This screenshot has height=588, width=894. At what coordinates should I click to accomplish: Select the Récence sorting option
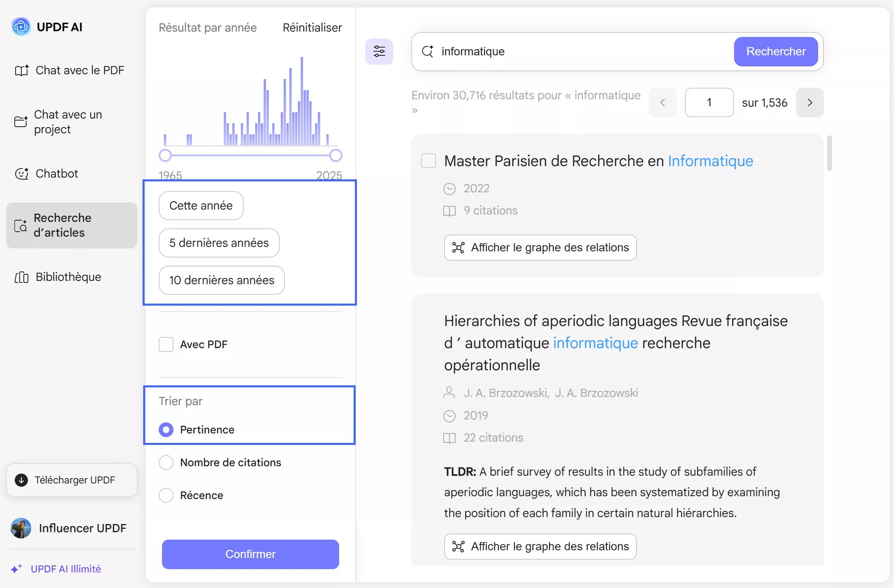tap(166, 495)
